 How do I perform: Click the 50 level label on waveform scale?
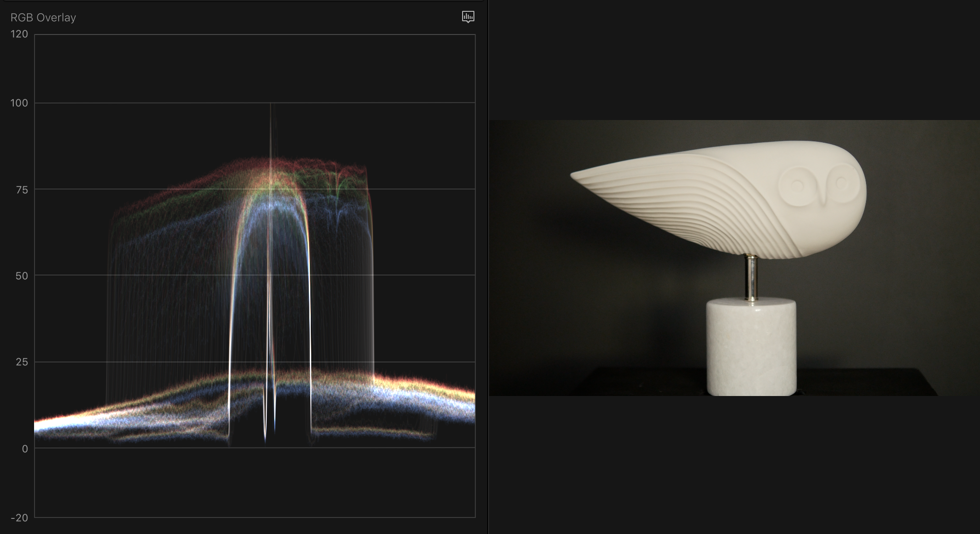tap(22, 276)
